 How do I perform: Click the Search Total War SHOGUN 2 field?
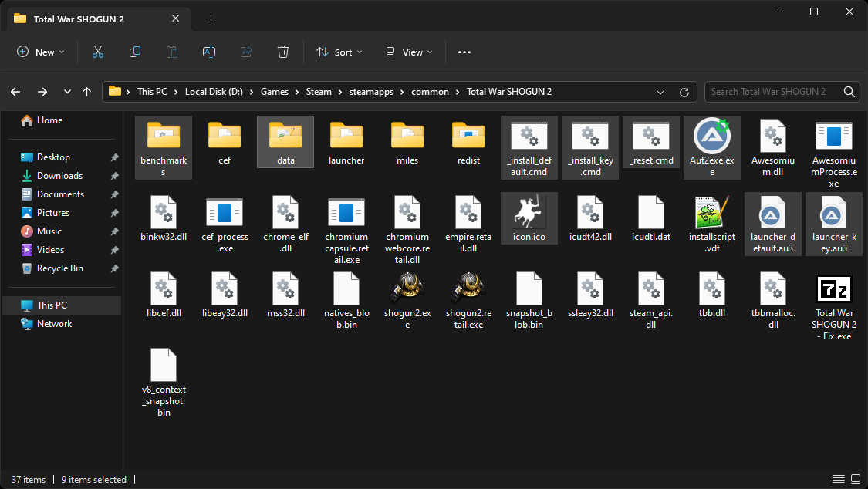coord(773,92)
